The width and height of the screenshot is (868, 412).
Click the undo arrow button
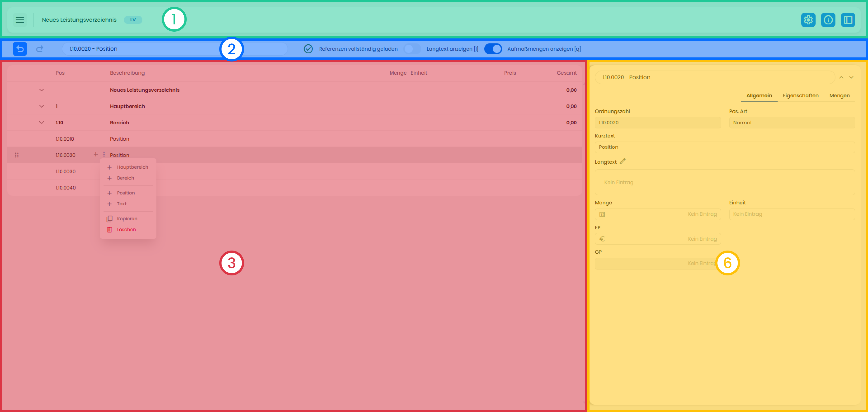(20, 49)
